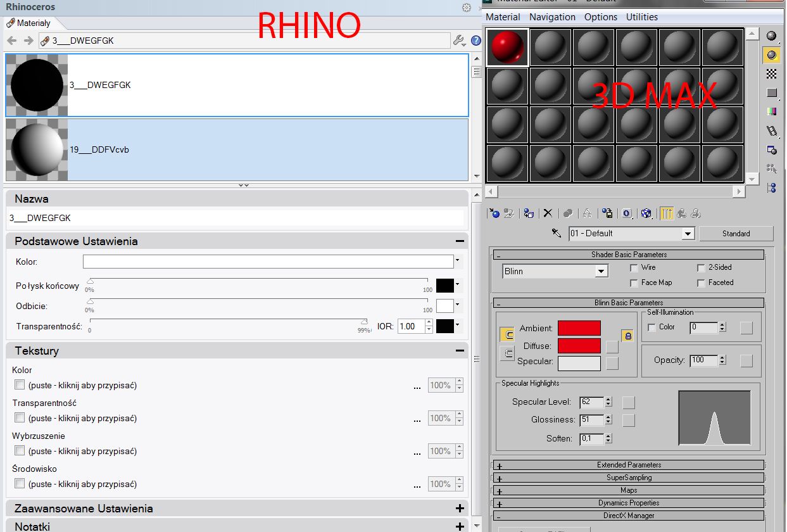The image size is (787, 532).
Task: Click Video Color Check icon
Action: [x=771, y=112]
